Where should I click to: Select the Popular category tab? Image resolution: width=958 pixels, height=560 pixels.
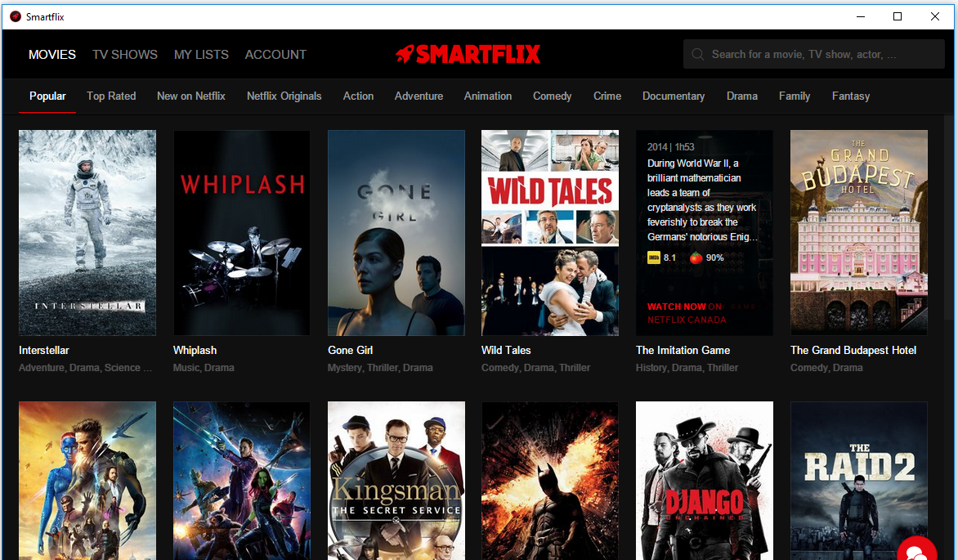(x=47, y=96)
